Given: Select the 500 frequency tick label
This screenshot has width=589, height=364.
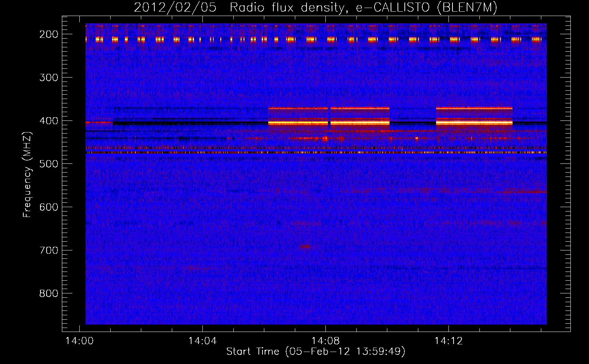Looking at the screenshot, I should 49,164.
